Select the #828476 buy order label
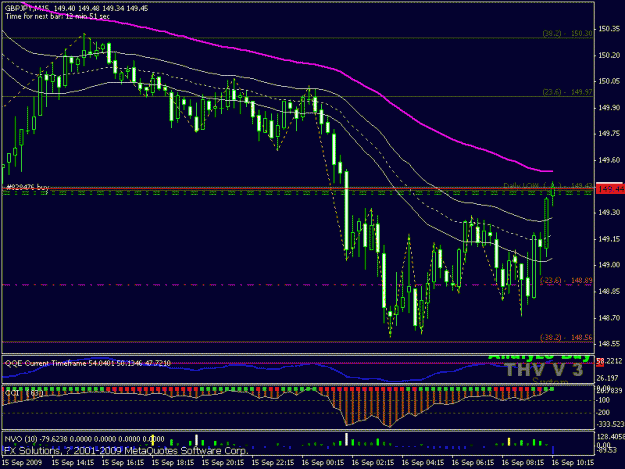 pos(27,186)
